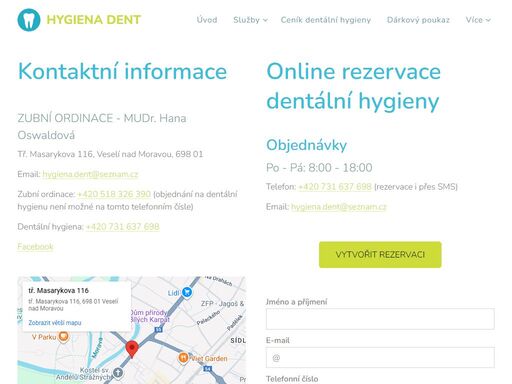
Task: Focus the E-mail input field
Action: 380,358
